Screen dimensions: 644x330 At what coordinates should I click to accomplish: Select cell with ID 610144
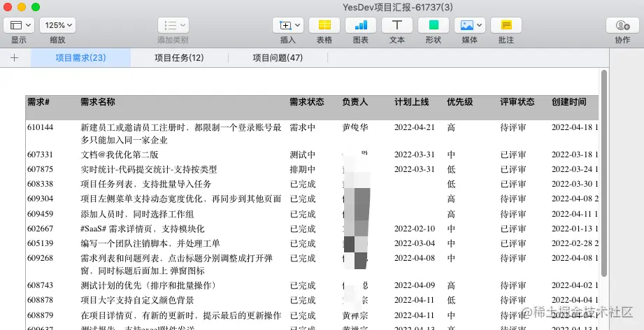(x=41, y=127)
